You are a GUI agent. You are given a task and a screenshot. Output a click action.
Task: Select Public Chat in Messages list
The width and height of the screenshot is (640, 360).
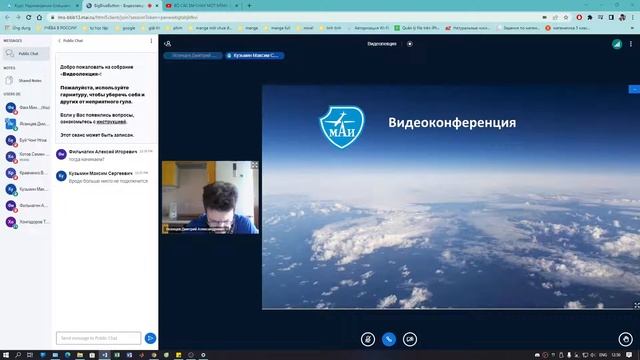tap(26, 53)
